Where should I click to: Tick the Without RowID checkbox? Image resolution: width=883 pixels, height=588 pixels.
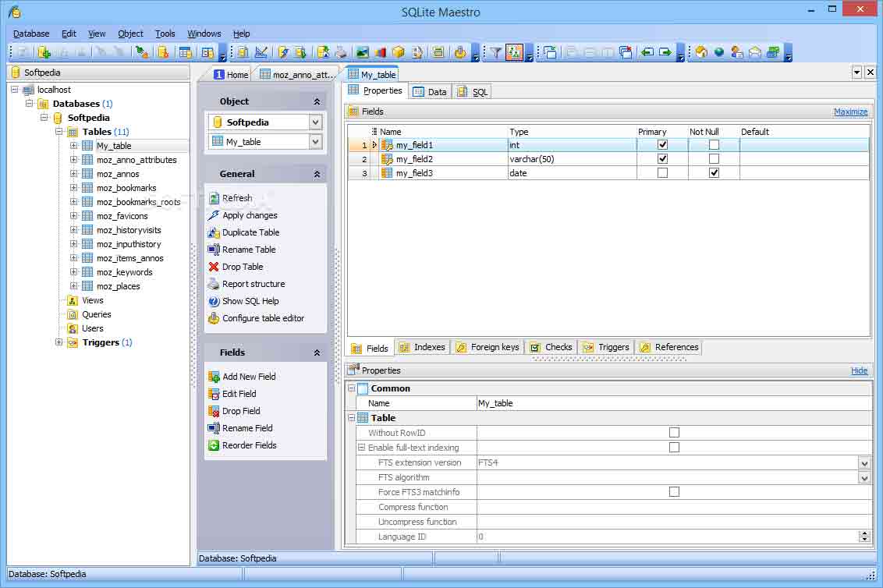click(x=674, y=433)
